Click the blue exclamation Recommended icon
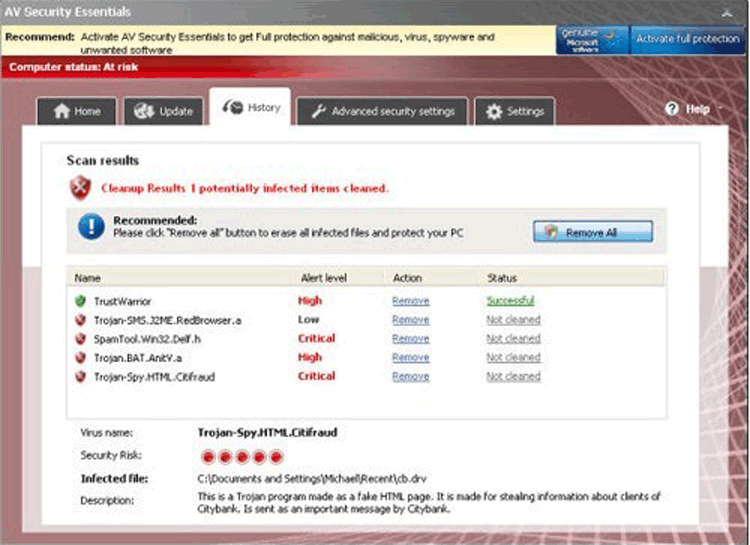Screen dimensions: 750x545 coord(92,227)
